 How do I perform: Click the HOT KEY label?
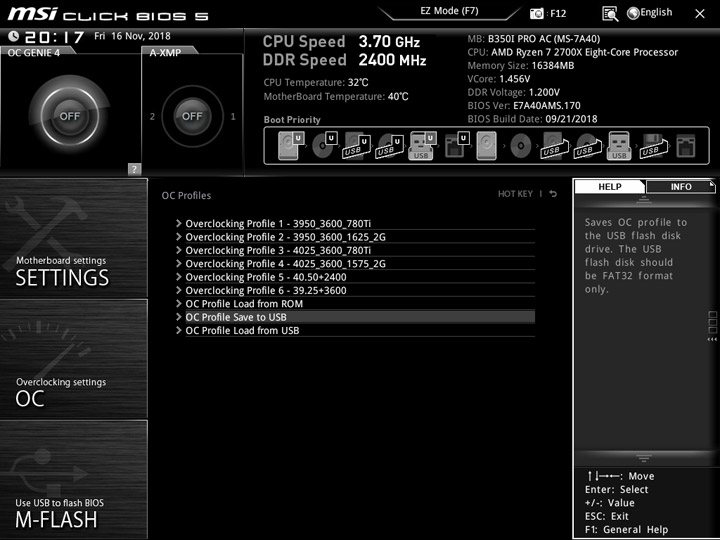pyautogui.click(x=515, y=194)
